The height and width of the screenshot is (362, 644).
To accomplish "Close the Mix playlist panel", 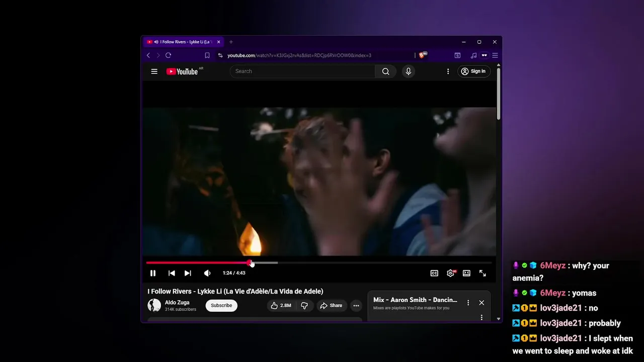I will coord(481,303).
